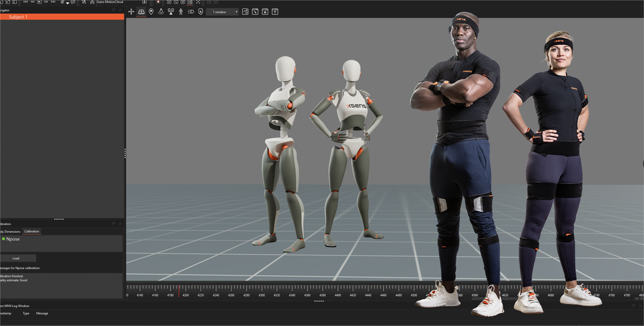This screenshot has height=326, width=644.
Task: Click the window with star icon
Action: click(265, 11)
